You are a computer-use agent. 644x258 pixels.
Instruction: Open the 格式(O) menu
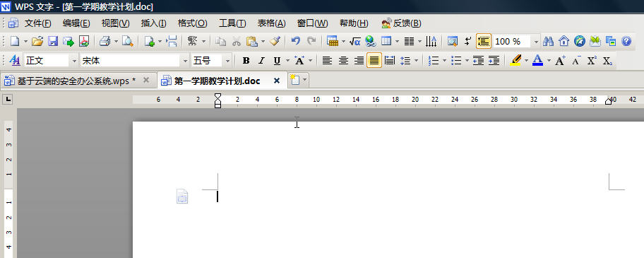click(193, 23)
